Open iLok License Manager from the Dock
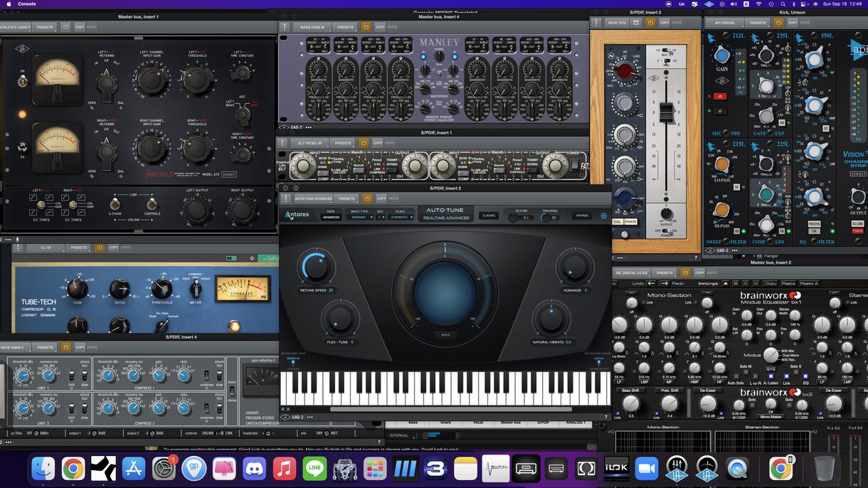The height and width of the screenshot is (488, 868). pyautogui.click(x=616, y=469)
